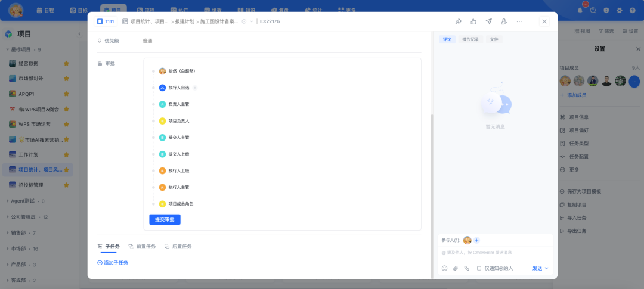
Task: Unstar the 招投标管理 project
Action: 66,185
